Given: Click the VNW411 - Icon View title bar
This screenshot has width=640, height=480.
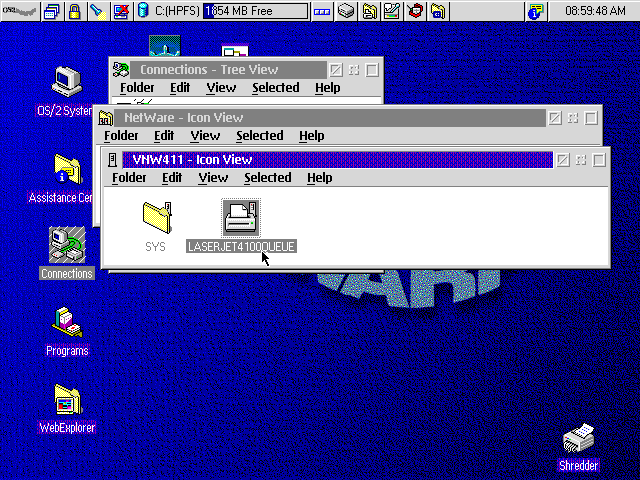Looking at the screenshot, I should (338, 160).
